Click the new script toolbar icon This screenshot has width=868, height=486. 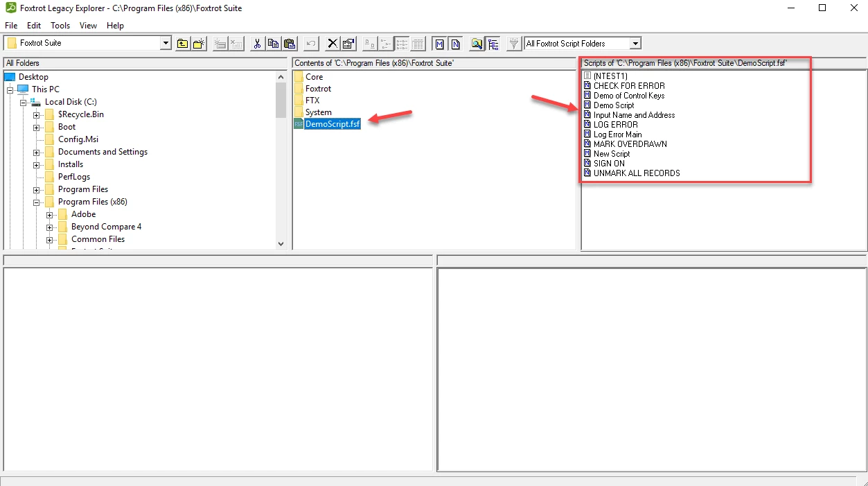(220, 43)
